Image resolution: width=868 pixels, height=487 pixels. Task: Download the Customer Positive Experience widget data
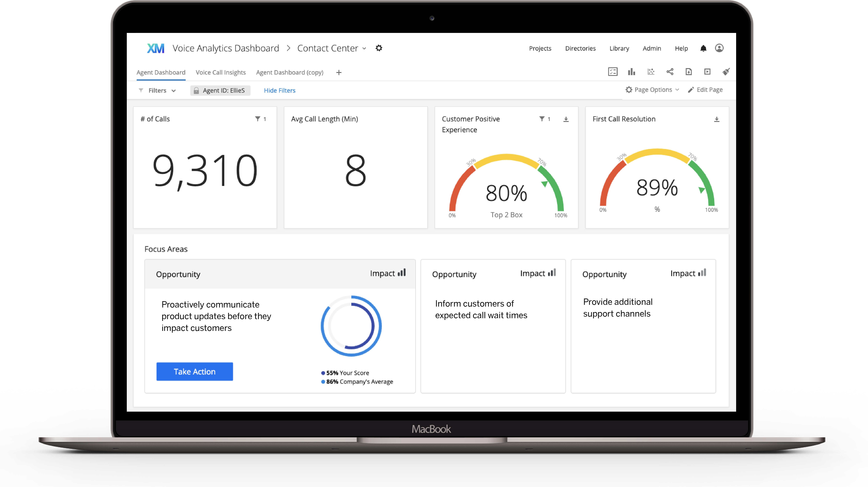[566, 119]
